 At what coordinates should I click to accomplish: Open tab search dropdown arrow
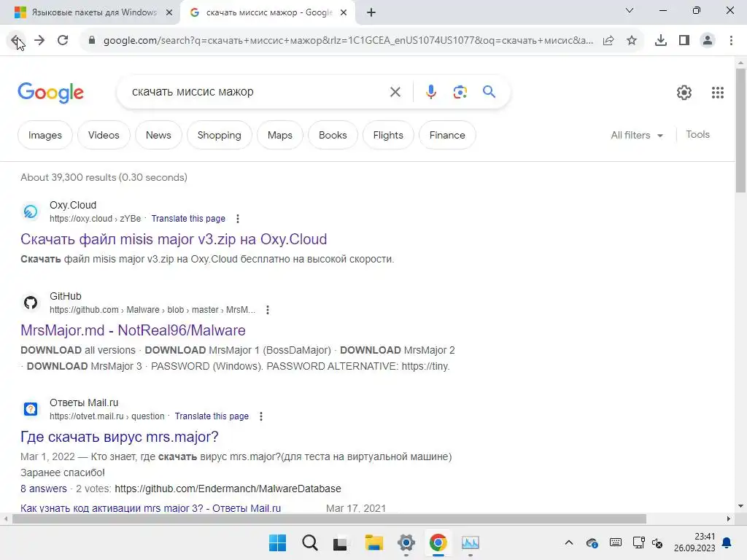pyautogui.click(x=630, y=10)
